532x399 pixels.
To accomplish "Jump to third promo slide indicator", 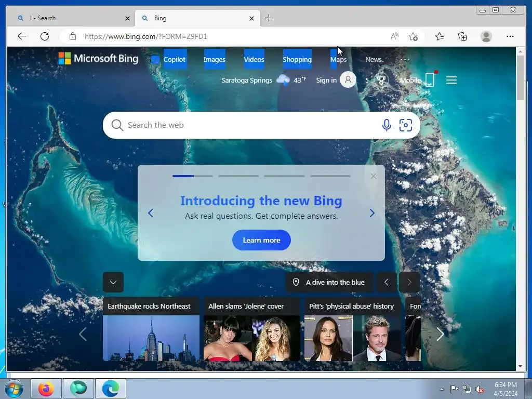I will (284, 176).
